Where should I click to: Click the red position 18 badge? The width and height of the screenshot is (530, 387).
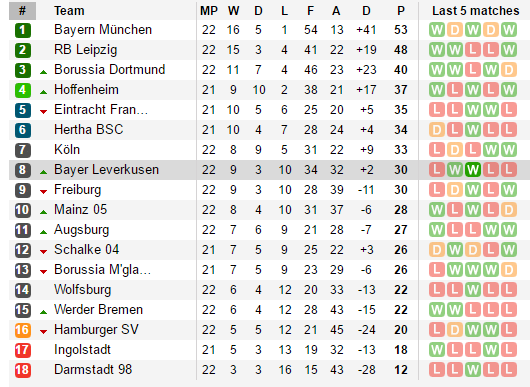23,370
